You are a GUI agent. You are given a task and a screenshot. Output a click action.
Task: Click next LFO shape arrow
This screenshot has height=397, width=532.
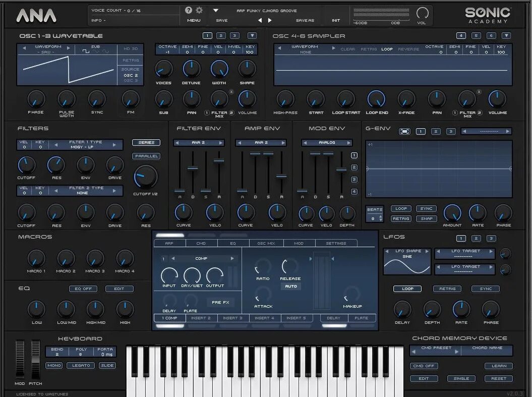coord(427,251)
